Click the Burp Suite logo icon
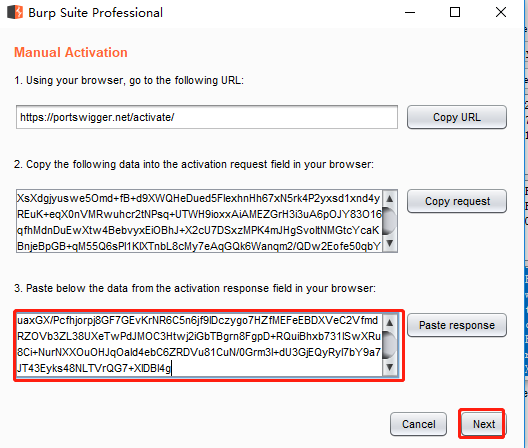 click(15, 12)
